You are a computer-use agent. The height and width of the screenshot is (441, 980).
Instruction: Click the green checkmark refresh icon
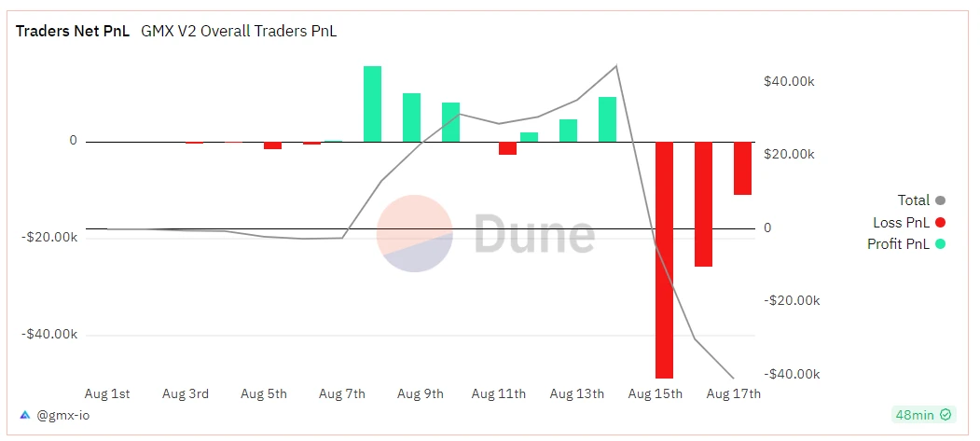pos(946,415)
